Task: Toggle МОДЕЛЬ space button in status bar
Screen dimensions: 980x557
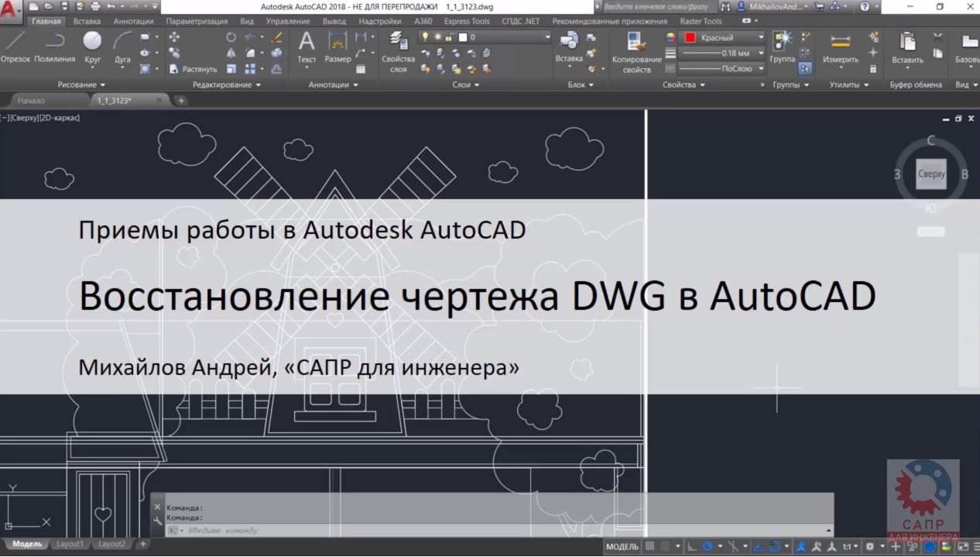Action: [x=622, y=546]
